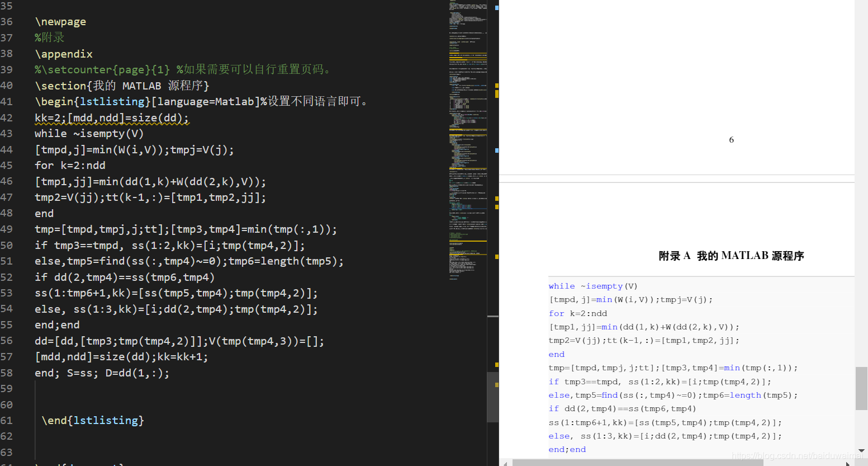
Task: Click the 'if tmp3==tmpd' line in the PDF preview
Action: (660, 382)
